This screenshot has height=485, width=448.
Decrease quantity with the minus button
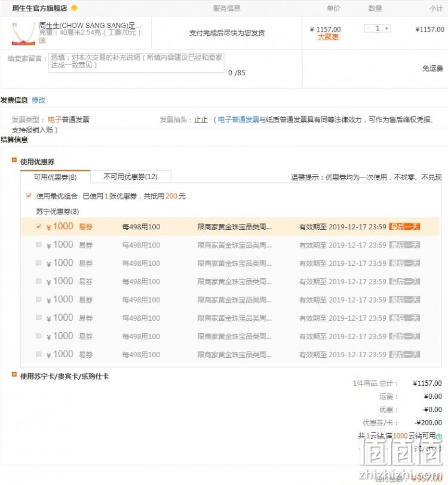[x=368, y=29]
